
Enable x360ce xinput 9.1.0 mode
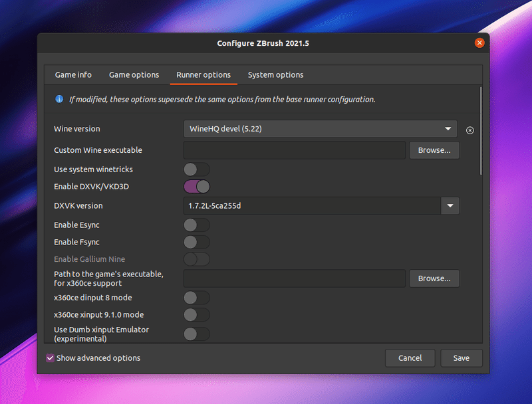[x=196, y=314]
